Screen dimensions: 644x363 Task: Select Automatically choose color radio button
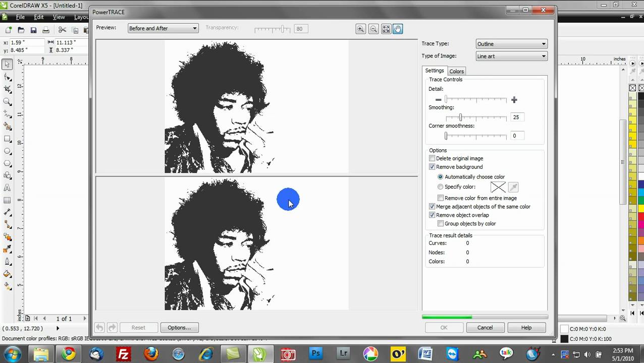tap(441, 177)
